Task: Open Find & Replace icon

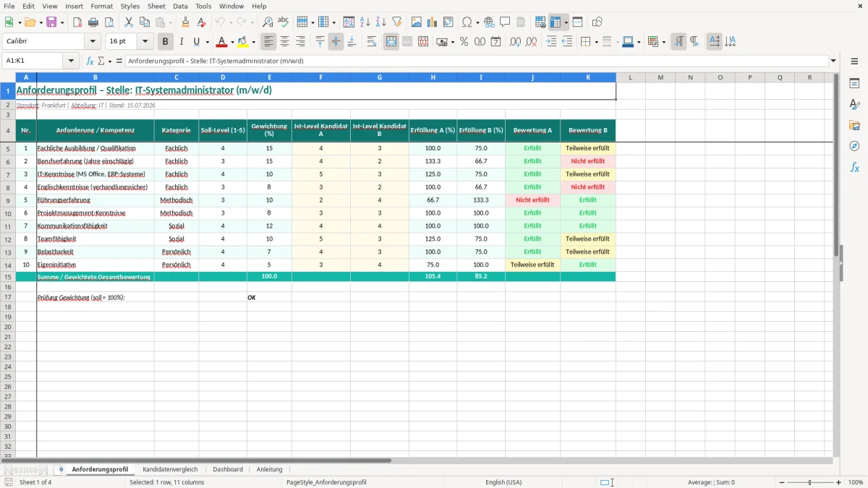Action: tap(268, 22)
